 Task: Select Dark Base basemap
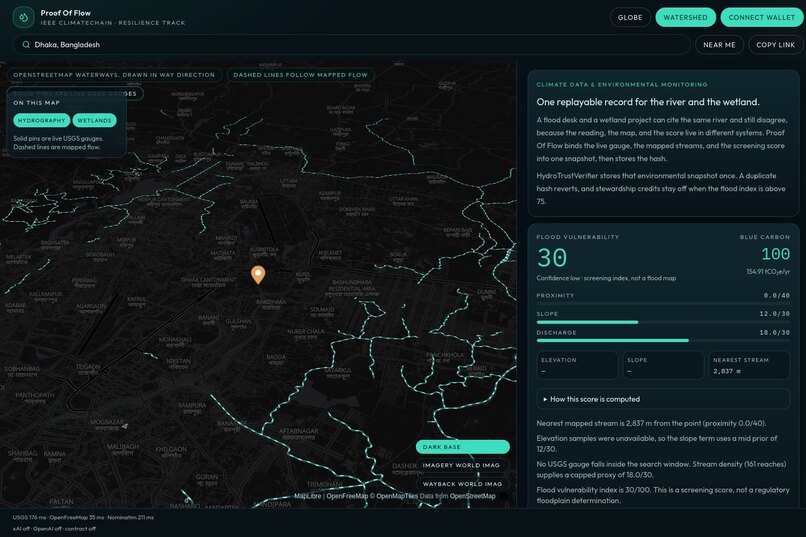[x=463, y=447]
